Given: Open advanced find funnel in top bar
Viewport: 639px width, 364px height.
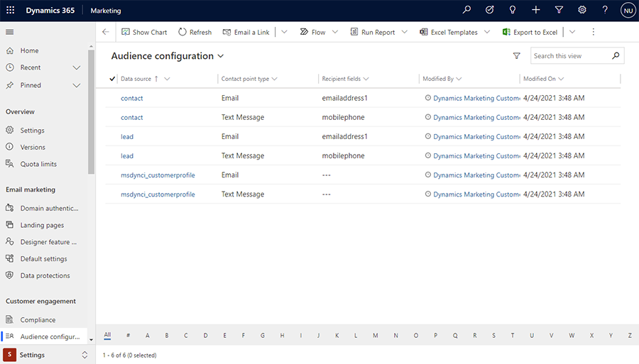Looking at the screenshot, I should point(559,11).
